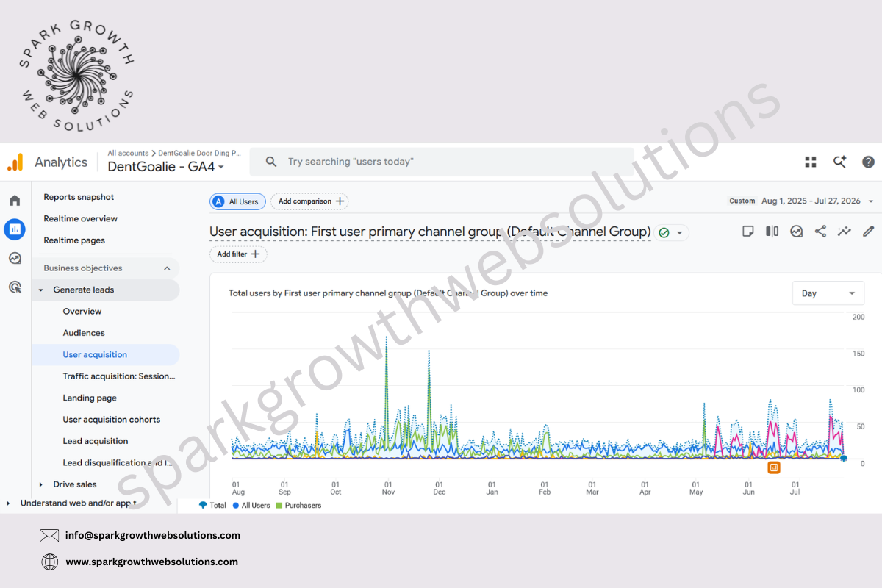Open the Advertising icon in left rail
Image resolution: width=882 pixels, height=588 pixels.
click(15, 287)
